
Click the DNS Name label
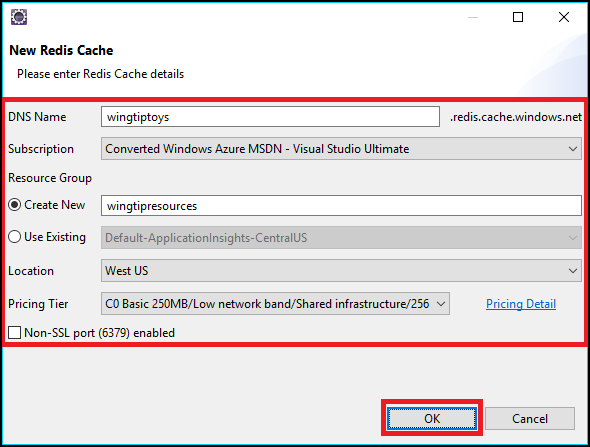(x=37, y=117)
